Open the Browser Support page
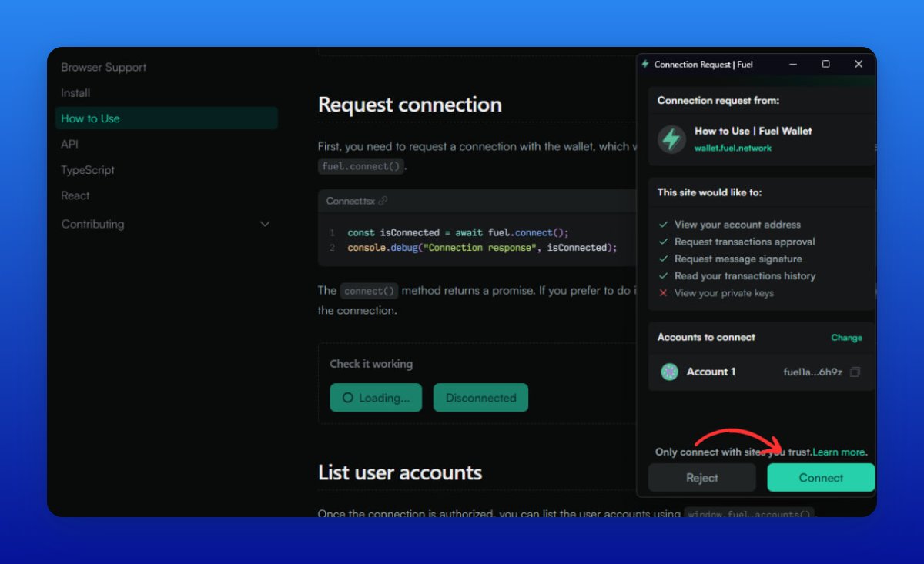Image resolution: width=924 pixels, height=564 pixels. click(x=104, y=68)
